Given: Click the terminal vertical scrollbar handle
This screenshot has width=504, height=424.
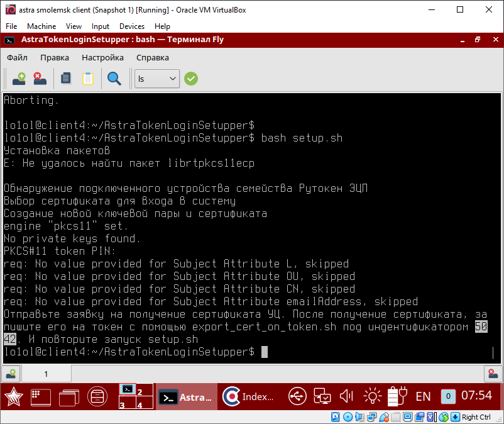Looking at the screenshot, I should tap(493, 352).
